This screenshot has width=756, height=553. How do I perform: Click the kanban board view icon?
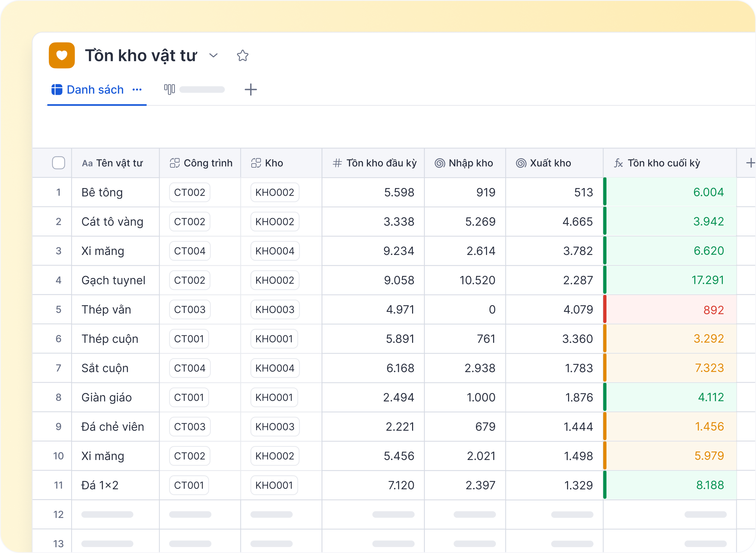click(169, 90)
